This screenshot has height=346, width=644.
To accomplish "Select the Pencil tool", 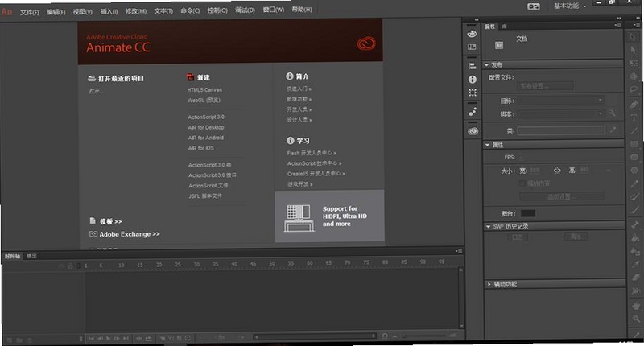I will (x=634, y=184).
